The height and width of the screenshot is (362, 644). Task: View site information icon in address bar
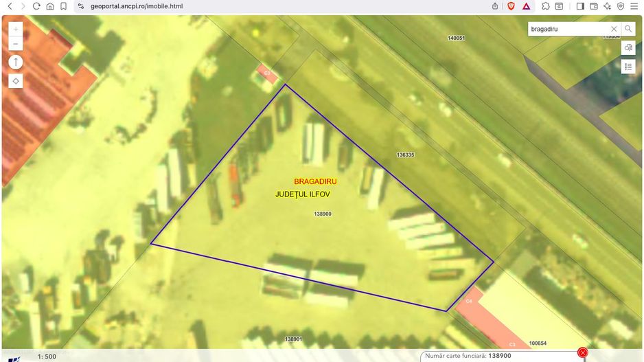81,6
